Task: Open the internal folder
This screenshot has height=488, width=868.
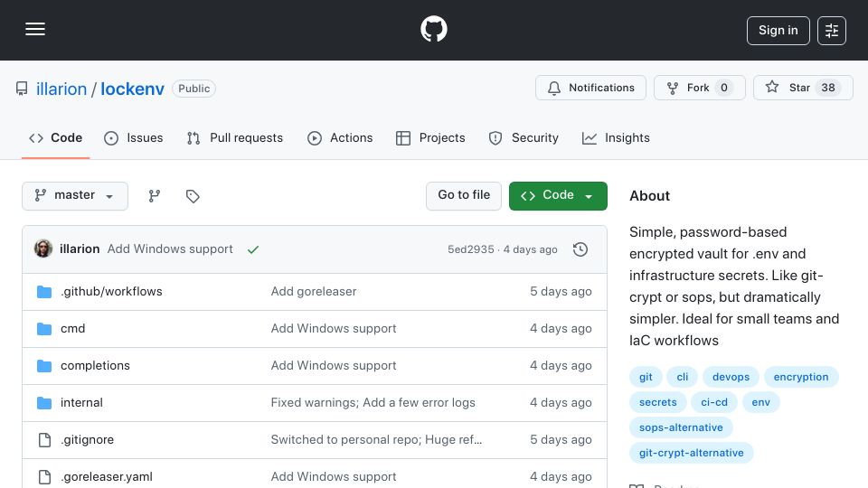Action: click(x=81, y=403)
